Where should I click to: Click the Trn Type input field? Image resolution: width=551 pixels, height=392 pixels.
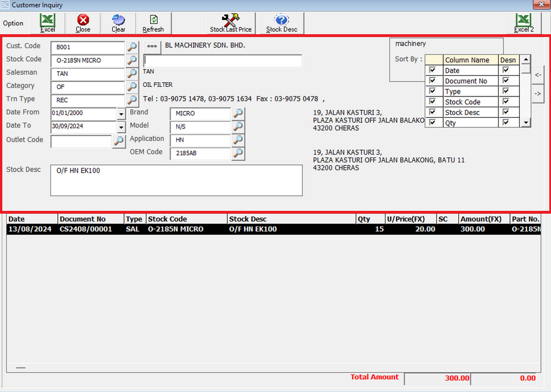[x=88, y=100]
